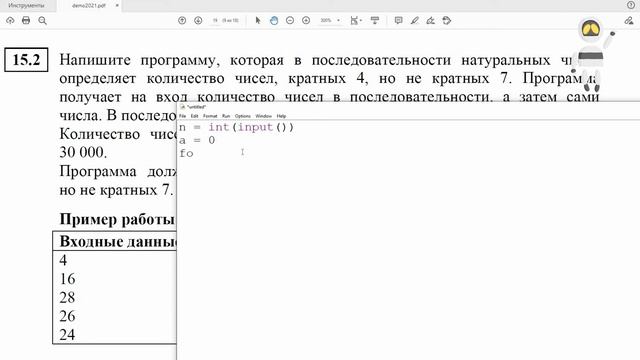Go to previous page with up arrow
Screen dimensions: 640x360
(x=182, y=20)
